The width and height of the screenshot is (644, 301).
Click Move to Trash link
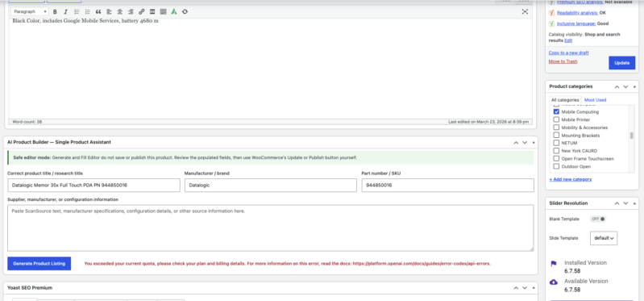(x=563, y=61)
